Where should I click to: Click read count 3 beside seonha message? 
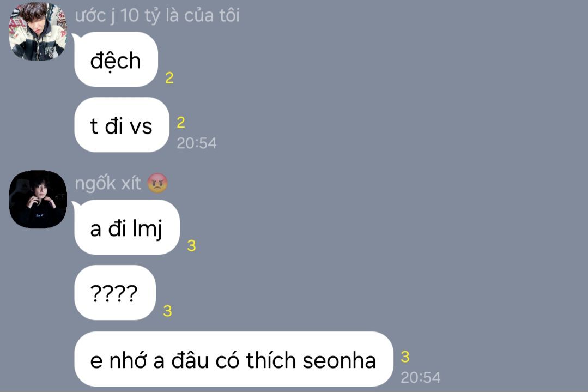coord(405,357)
